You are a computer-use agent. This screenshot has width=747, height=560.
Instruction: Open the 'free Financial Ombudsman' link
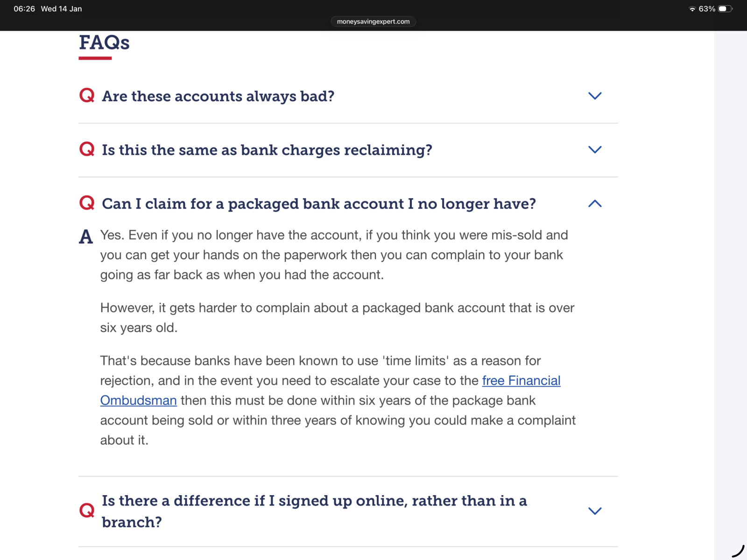pos(521,381)
